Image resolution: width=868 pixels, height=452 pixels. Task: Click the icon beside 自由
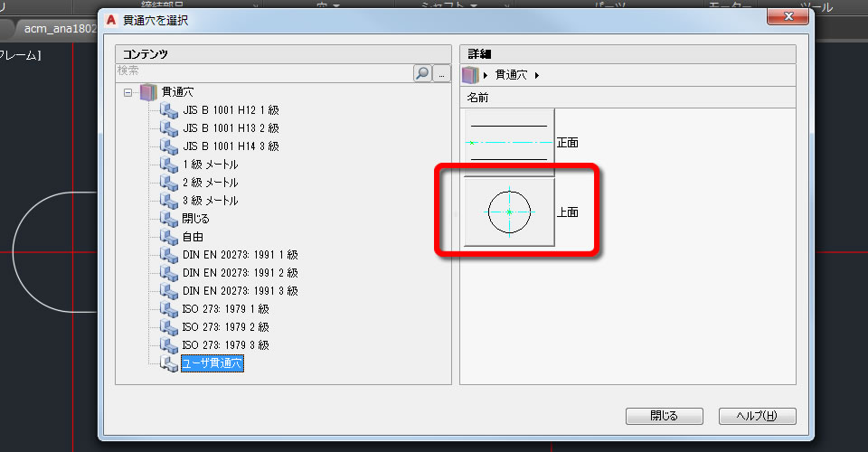(x=169, y=237)
